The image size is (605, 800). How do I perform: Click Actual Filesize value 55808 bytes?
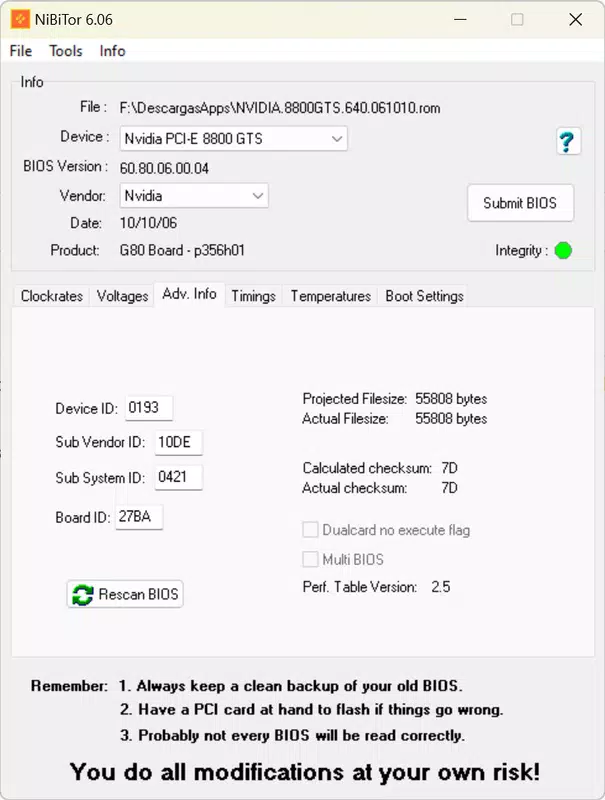[451, 419]
